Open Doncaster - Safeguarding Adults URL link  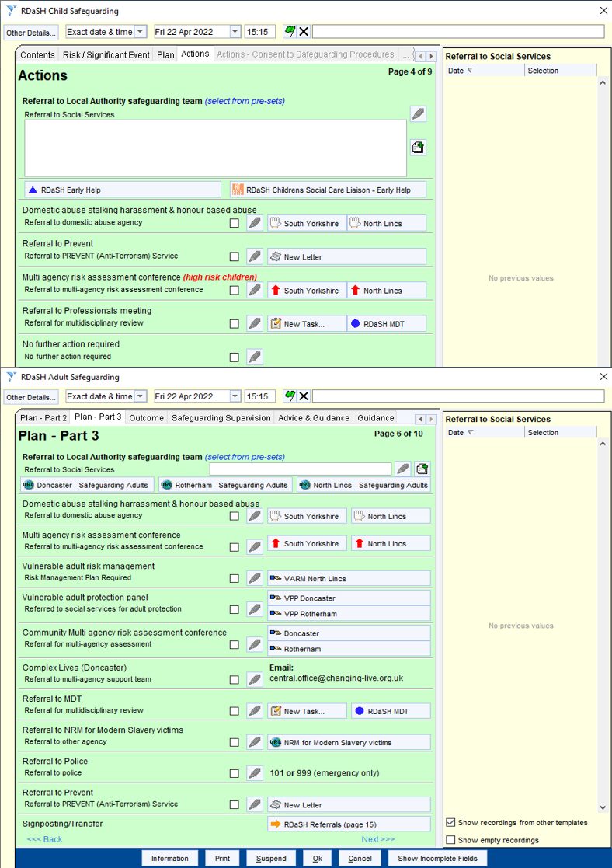[87, 485]
